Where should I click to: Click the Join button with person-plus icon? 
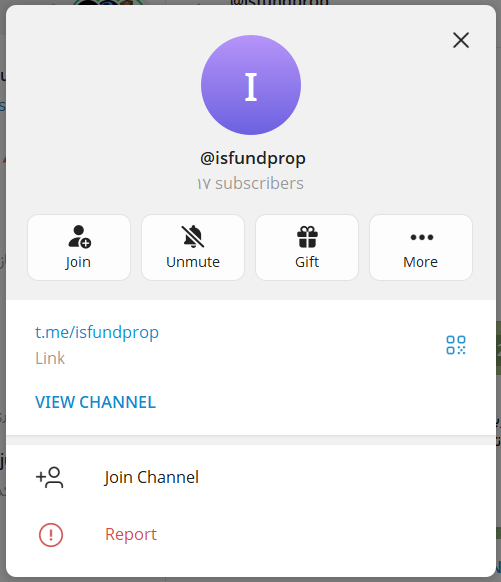pyautogui.click(x=79, y=247)
